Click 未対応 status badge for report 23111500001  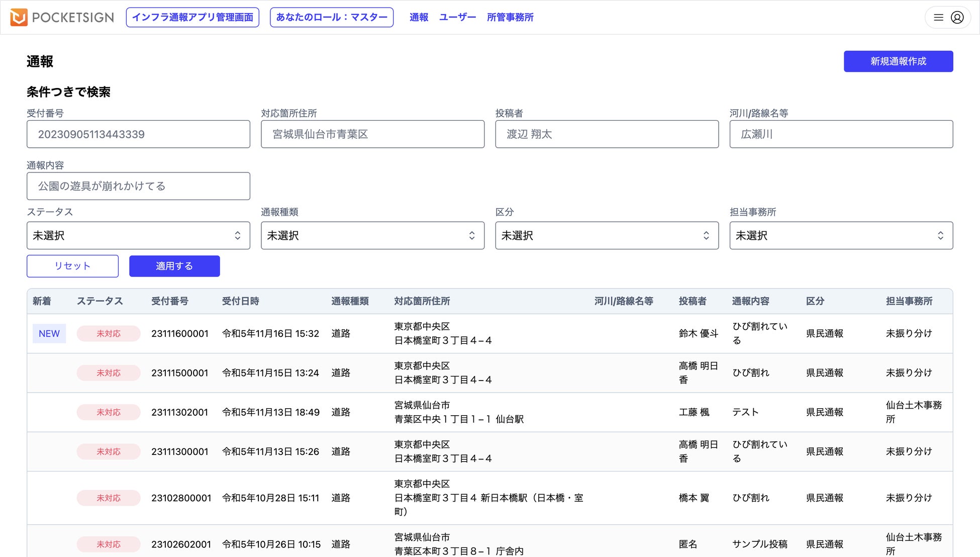pos(109,373)
